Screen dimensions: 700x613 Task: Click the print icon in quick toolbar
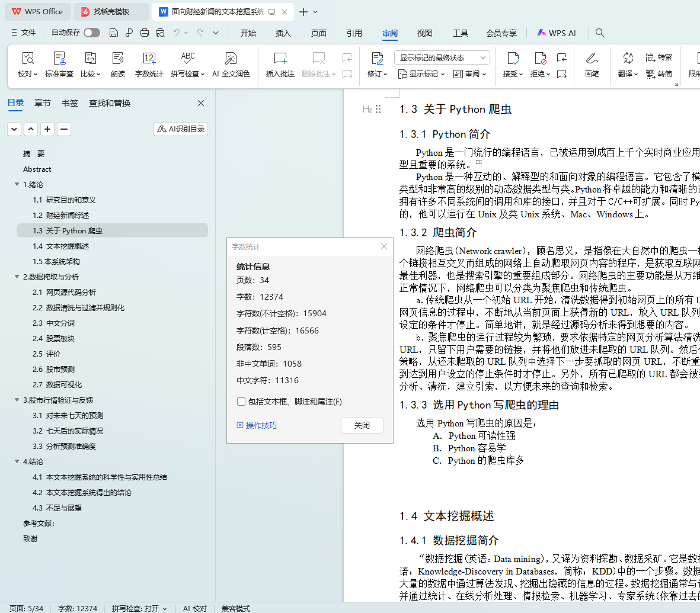pyautogui.click(x=145, y=33)
